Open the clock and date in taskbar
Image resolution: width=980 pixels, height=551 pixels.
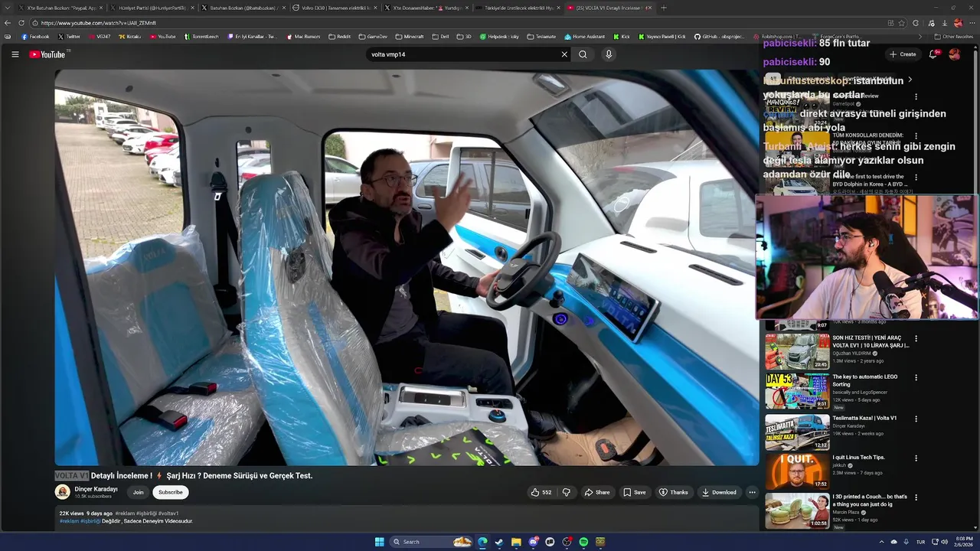(x=963, y=542)
